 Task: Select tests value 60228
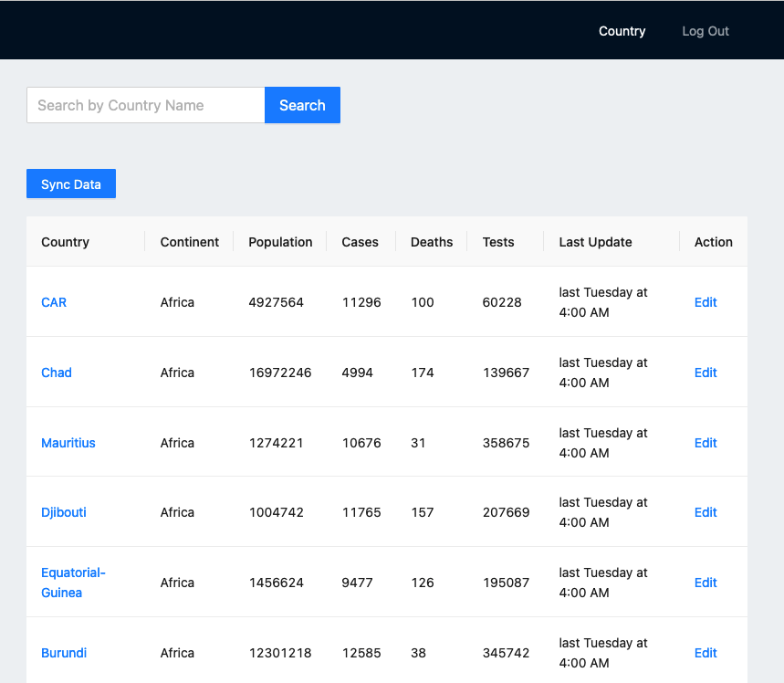(x=502, y=302)
